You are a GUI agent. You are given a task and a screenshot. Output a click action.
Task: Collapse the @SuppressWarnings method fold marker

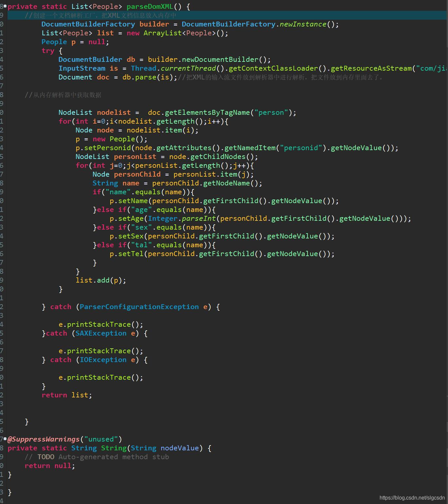point(5,439)
